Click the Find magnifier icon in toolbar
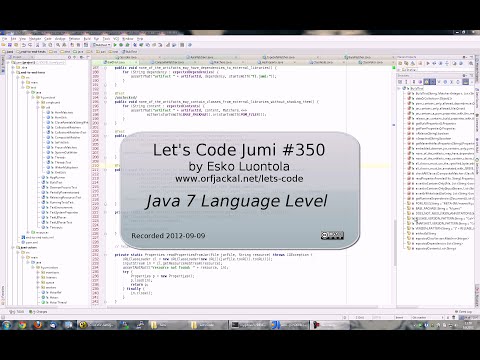 point(58,45)
